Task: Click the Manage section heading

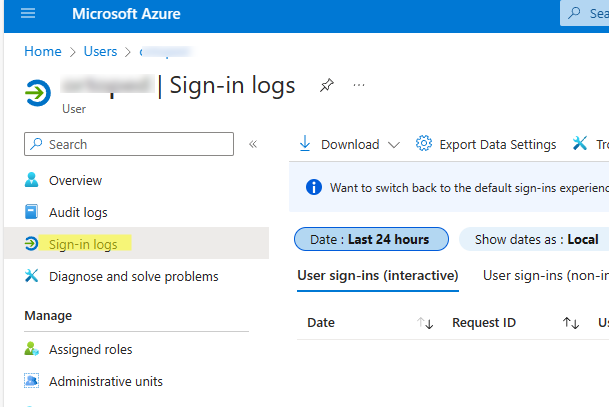Action: (48, 315)
